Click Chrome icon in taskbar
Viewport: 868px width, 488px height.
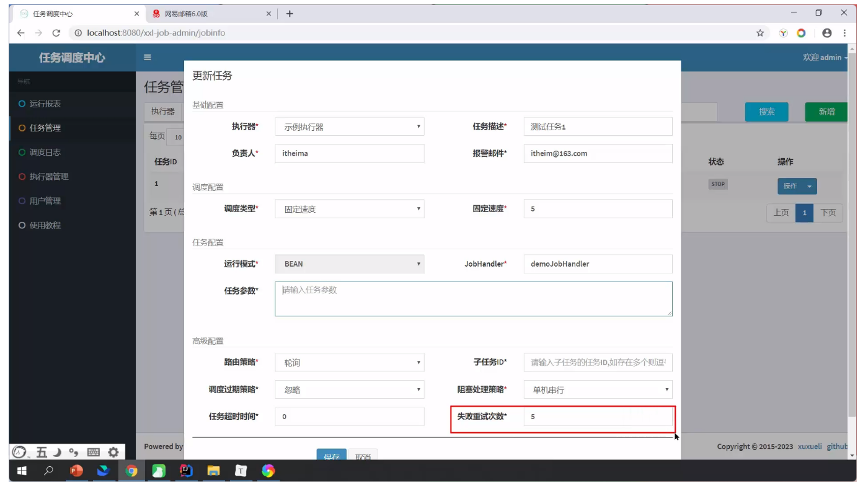pyautogui.click(x=131, y=471)
